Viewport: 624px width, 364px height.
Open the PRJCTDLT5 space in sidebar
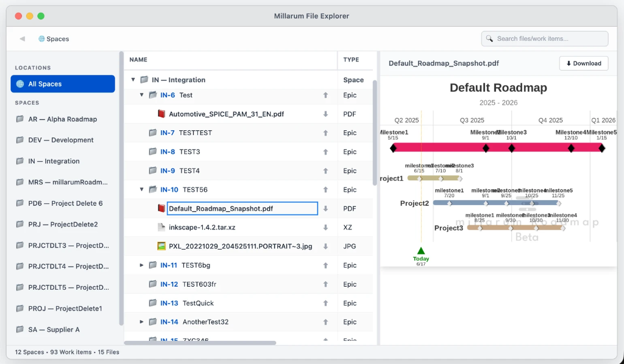(x=63, y=287)
